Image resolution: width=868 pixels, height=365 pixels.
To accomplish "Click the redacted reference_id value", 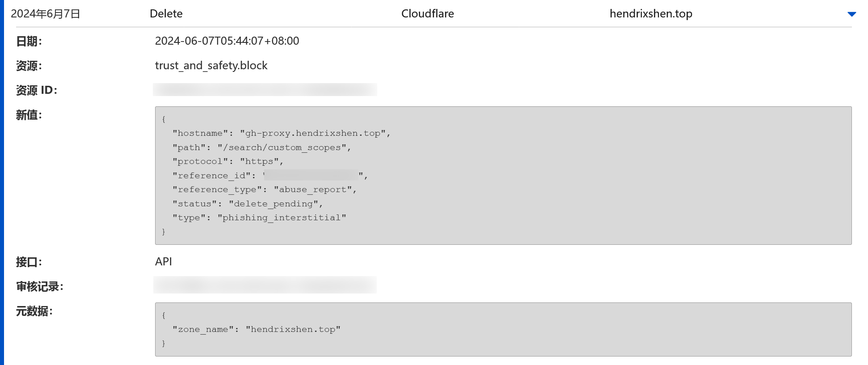I will tap(311, 175).
